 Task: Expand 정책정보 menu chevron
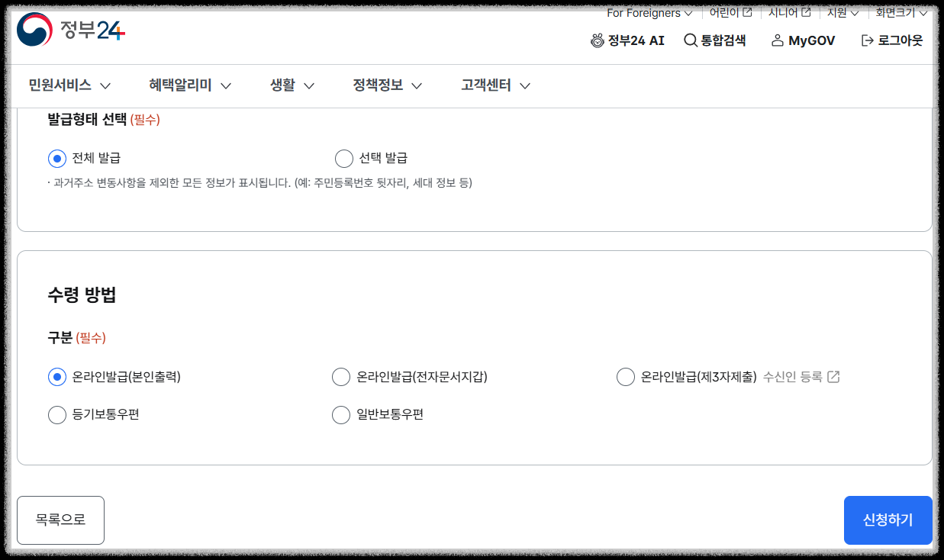click(417, 86)
